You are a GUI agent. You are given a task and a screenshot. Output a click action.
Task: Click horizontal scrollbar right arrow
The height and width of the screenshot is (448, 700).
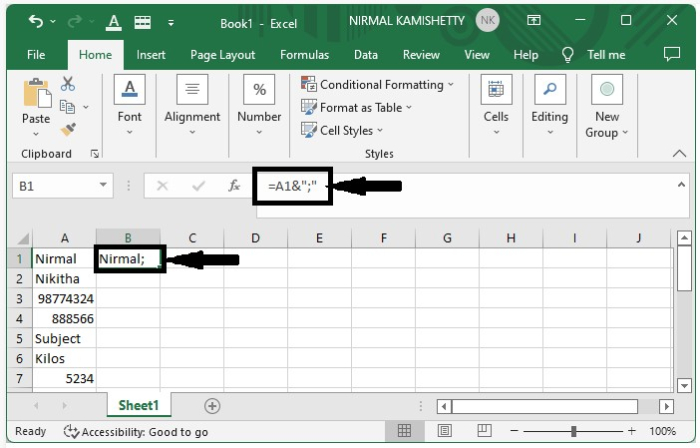[666, 406]
